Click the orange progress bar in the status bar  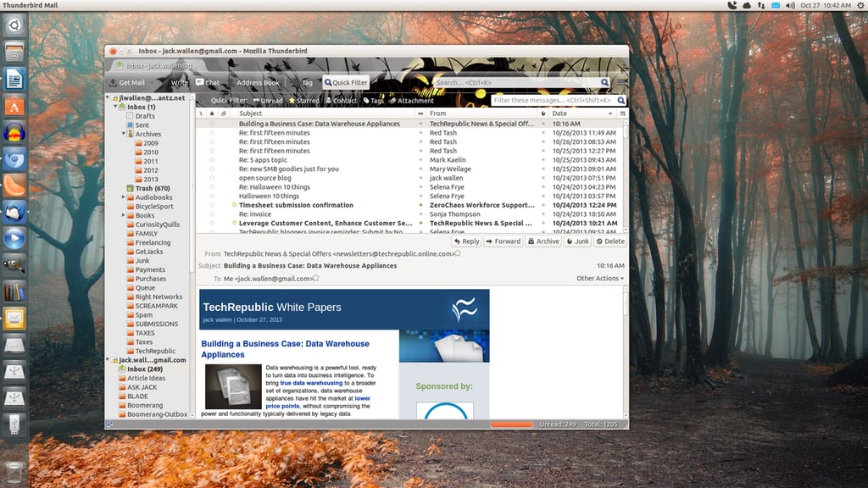click(x=511, y=424)
